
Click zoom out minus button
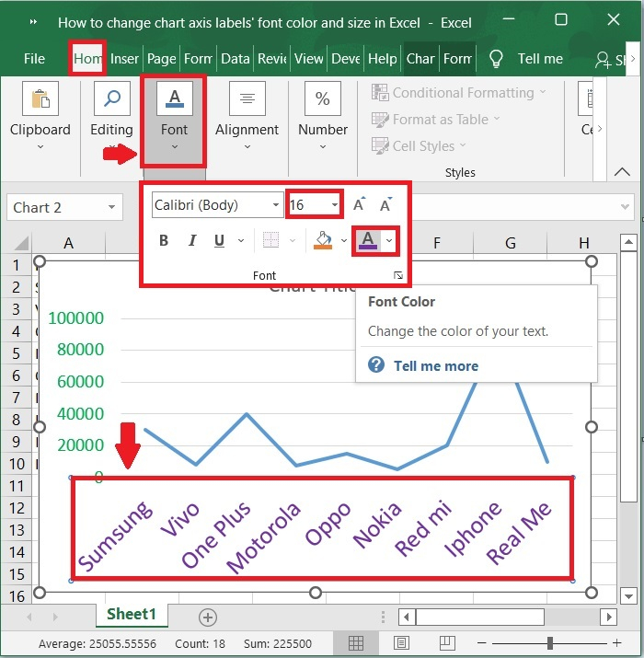482,643
